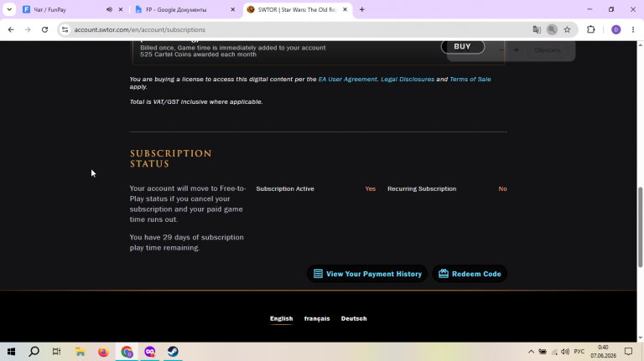Open the Chrome profile avatar D

point(616,29)
